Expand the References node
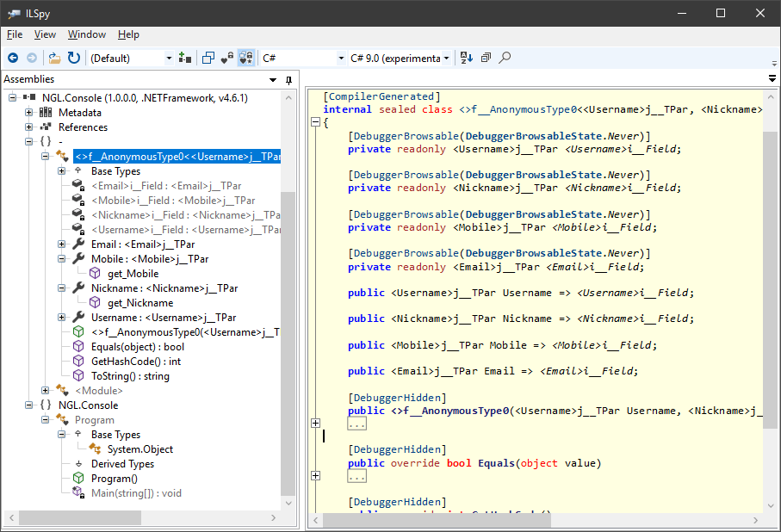Image resolution: width=781 pixels, height=532 pixels. pyautogui.click(x=29, y=127)
